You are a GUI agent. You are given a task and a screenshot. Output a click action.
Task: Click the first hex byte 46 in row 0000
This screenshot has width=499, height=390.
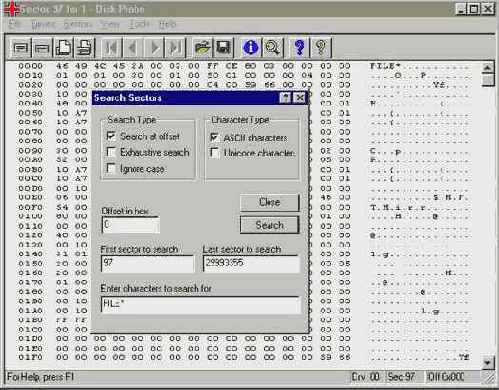point(62,66)
